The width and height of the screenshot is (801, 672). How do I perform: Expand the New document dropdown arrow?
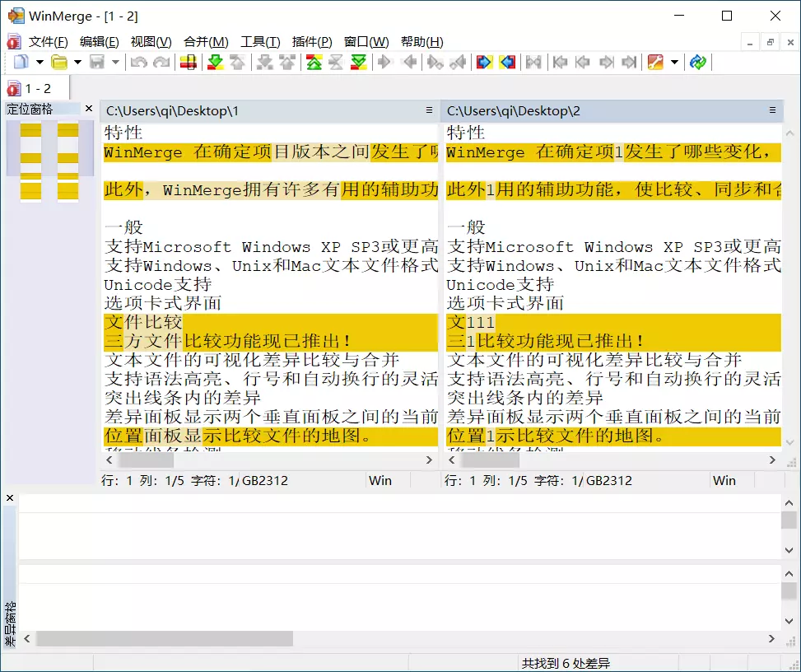tap(38, 62)
